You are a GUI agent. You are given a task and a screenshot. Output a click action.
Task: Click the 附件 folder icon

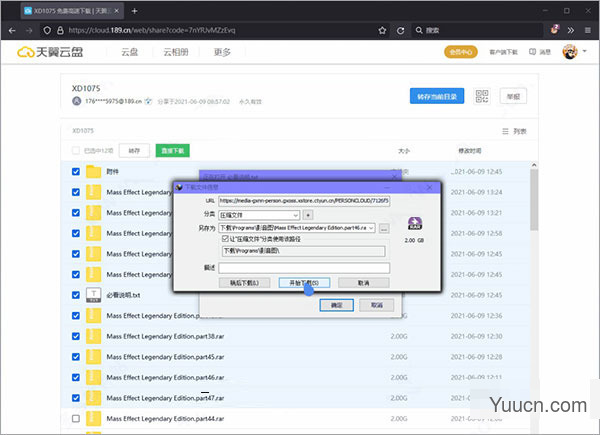tap(93, 172)
